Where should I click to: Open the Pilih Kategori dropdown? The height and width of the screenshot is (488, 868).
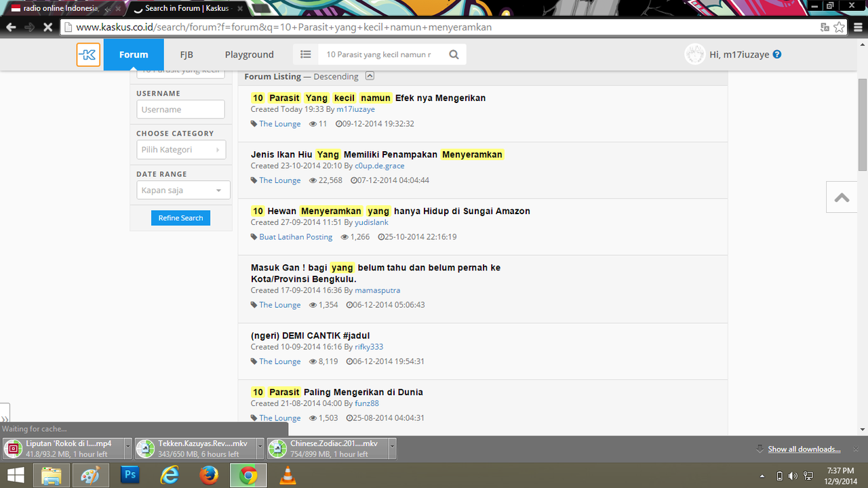point(181,150)
